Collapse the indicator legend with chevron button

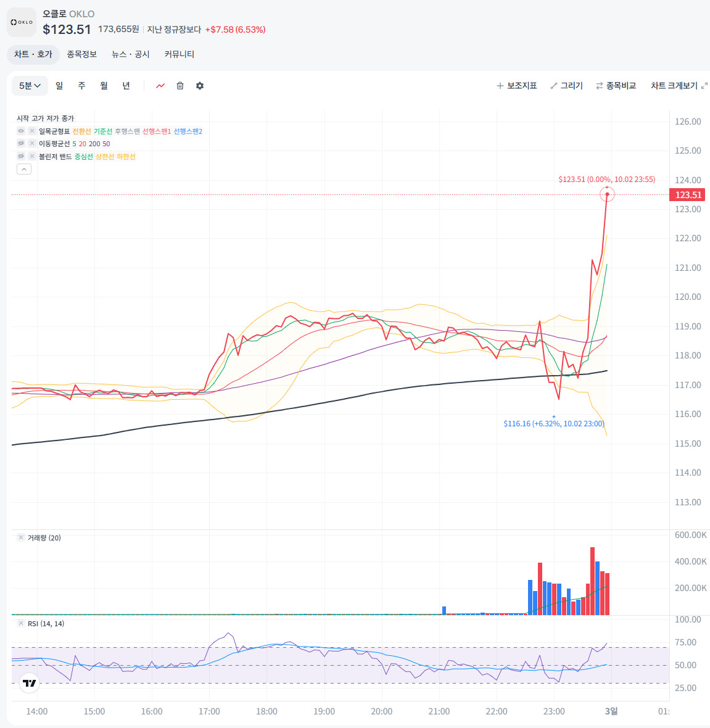click(24, 170)
